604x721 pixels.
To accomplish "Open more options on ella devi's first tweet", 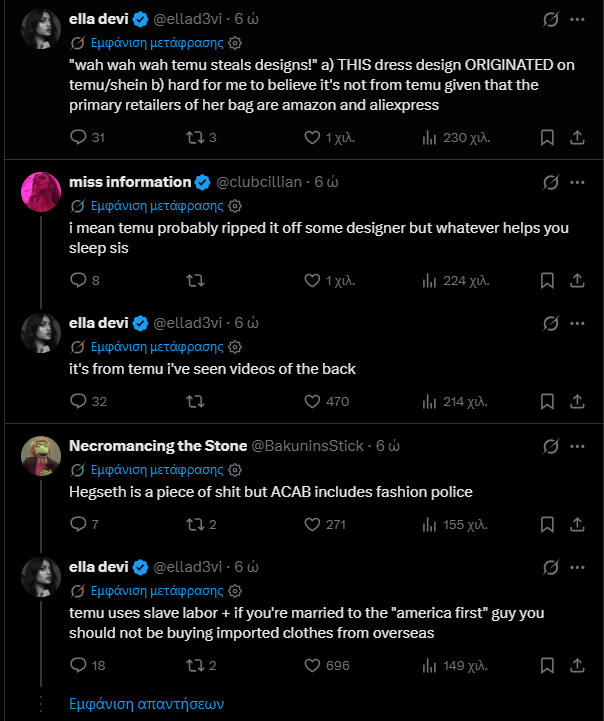I will point(577,19).
